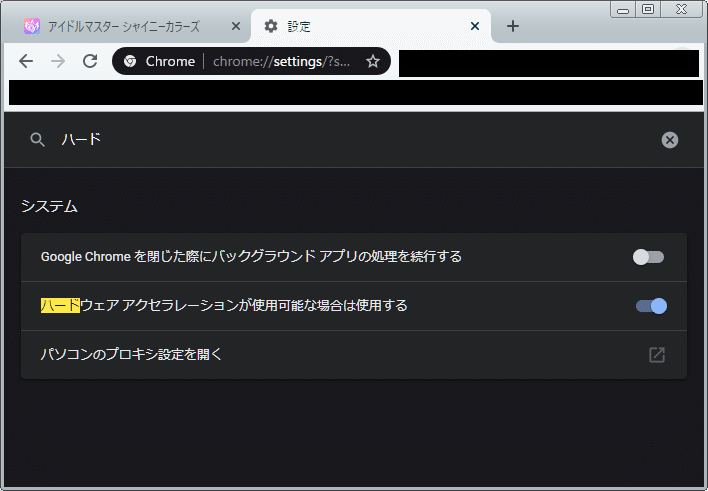Close the Chrome window
This screenshot has width=708, height=491.
click(x=681, y=9)
